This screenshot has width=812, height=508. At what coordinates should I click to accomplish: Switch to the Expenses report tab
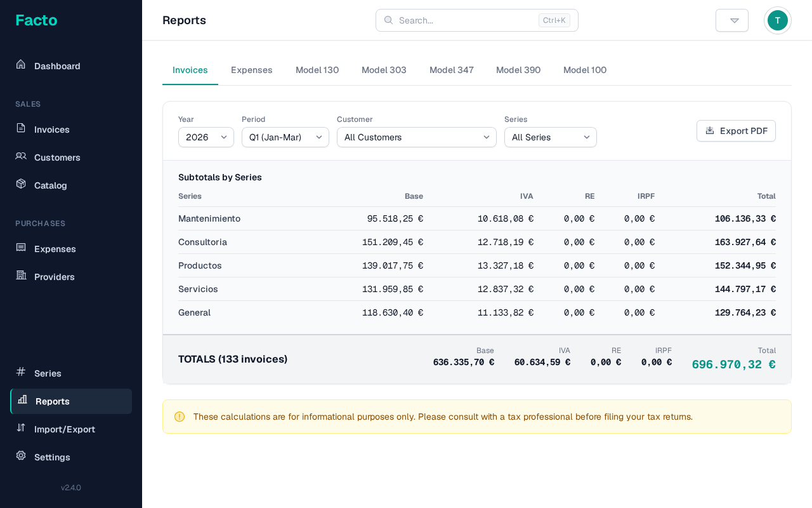252,70
